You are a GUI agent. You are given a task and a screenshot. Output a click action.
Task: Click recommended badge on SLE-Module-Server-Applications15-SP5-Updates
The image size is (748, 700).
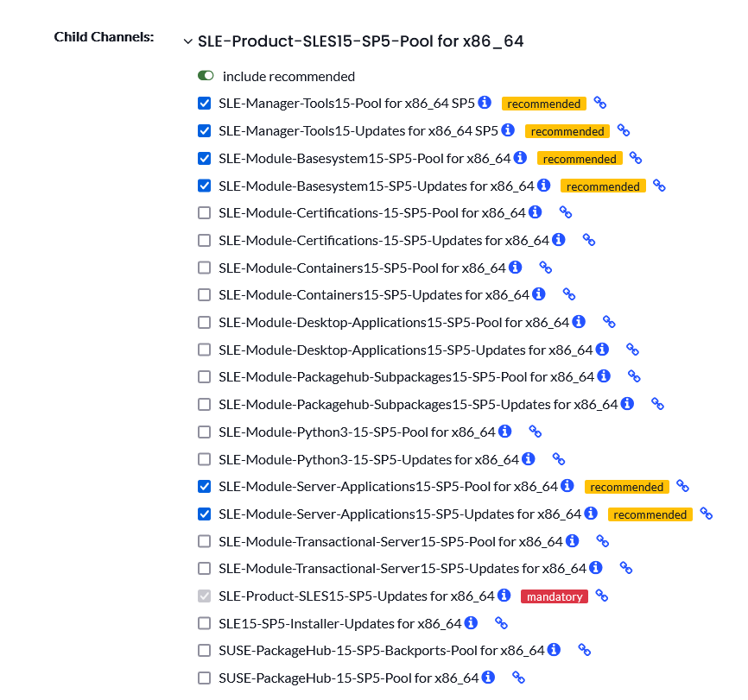click(x=650, y=514)
